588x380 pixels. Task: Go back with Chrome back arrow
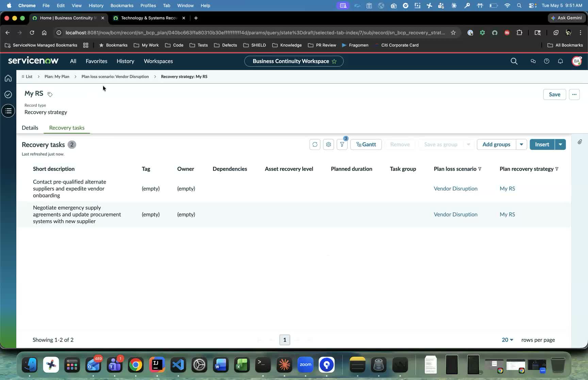tap(7, 33)
